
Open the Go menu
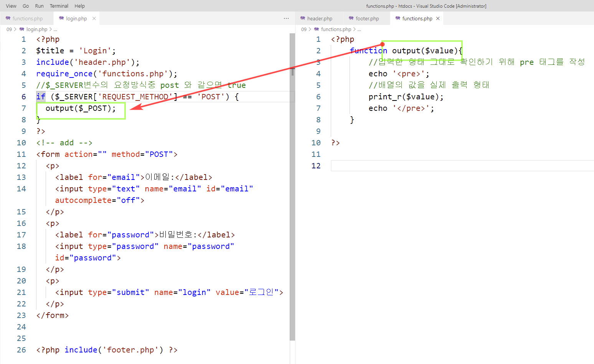[26, 6]
